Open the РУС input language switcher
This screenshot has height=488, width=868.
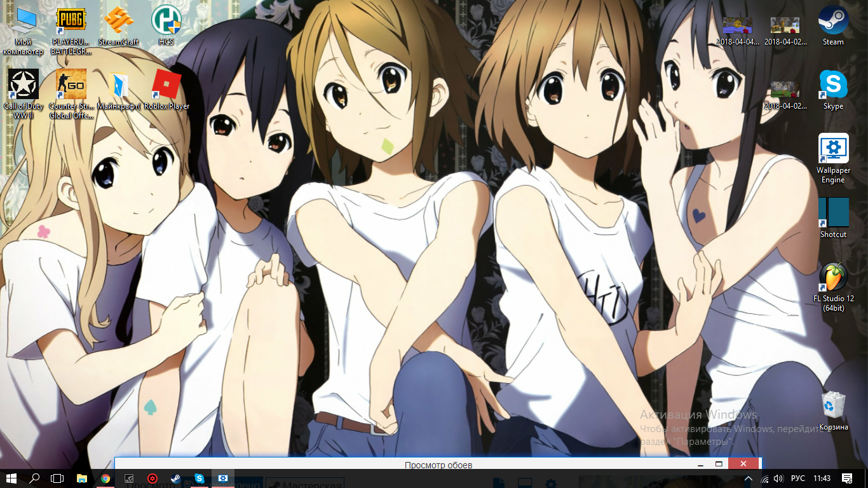[798, 478]
